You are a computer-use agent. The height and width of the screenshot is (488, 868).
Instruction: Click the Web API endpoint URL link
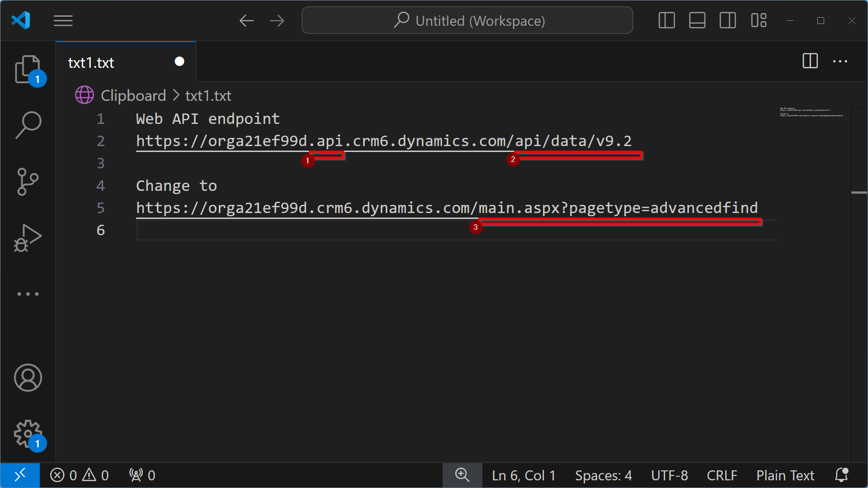[384, 141]
